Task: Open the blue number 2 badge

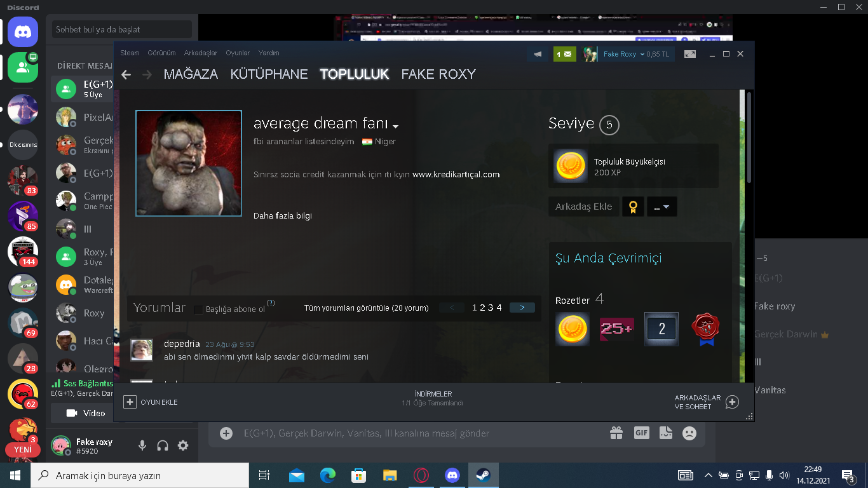Action: [x=661, y=329]
